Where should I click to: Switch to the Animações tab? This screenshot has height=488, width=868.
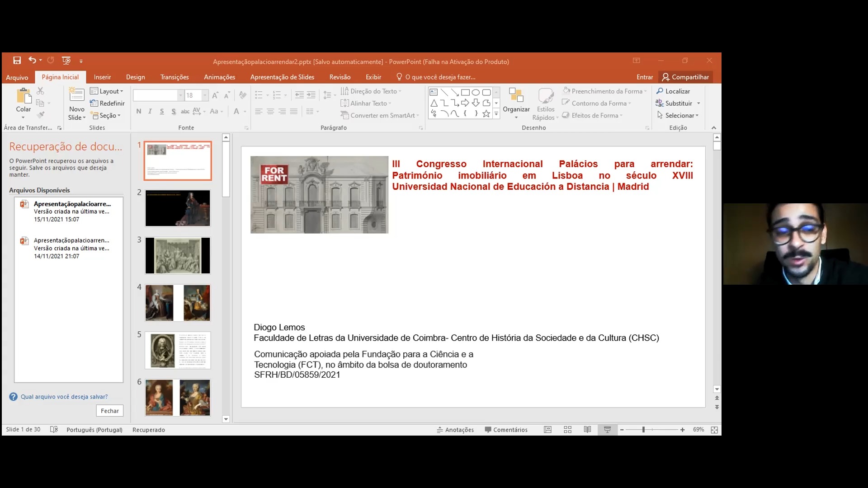[x=219, y=77]
